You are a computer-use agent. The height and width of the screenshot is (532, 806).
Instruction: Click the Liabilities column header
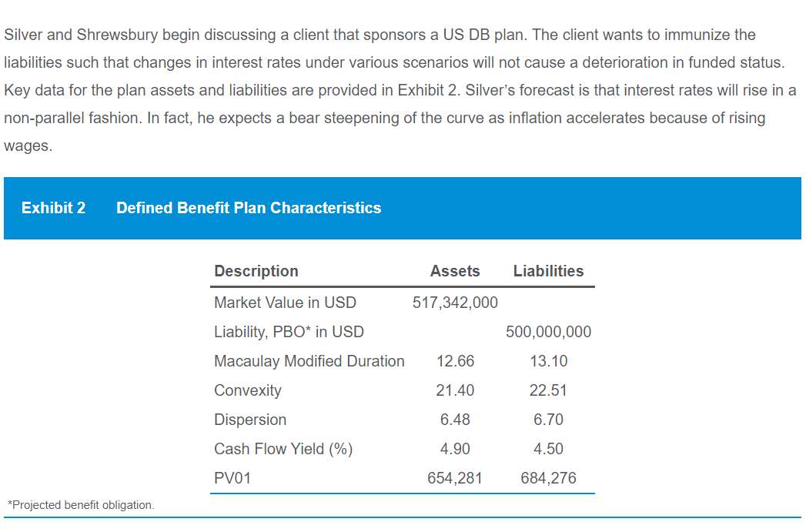[548, 271]
